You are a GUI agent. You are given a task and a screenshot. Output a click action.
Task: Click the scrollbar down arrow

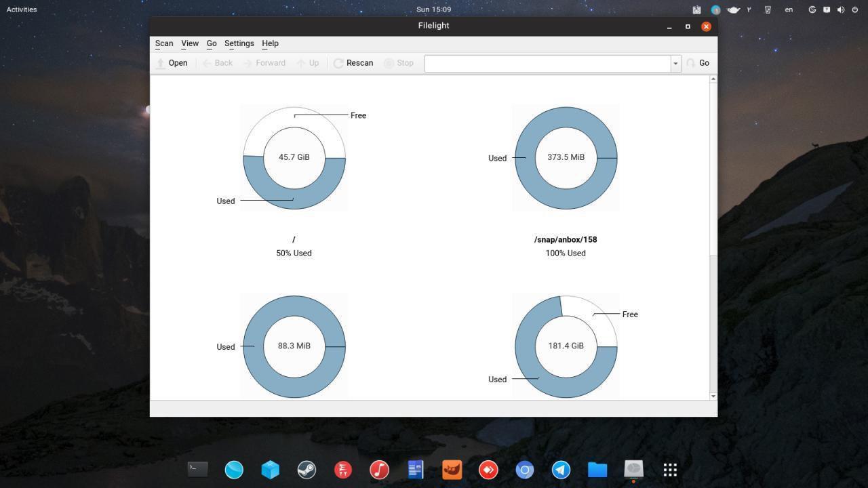click(713, 396)
